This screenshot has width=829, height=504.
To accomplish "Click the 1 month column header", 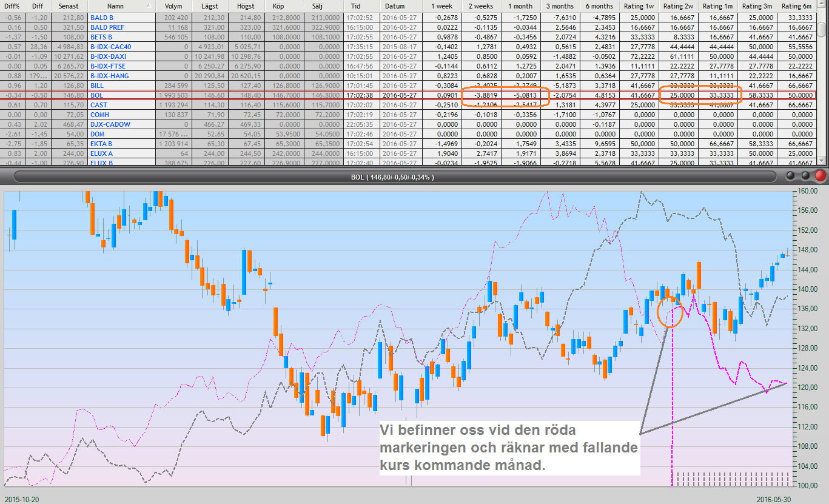I will pyautogui.click(x=520, y=5).
